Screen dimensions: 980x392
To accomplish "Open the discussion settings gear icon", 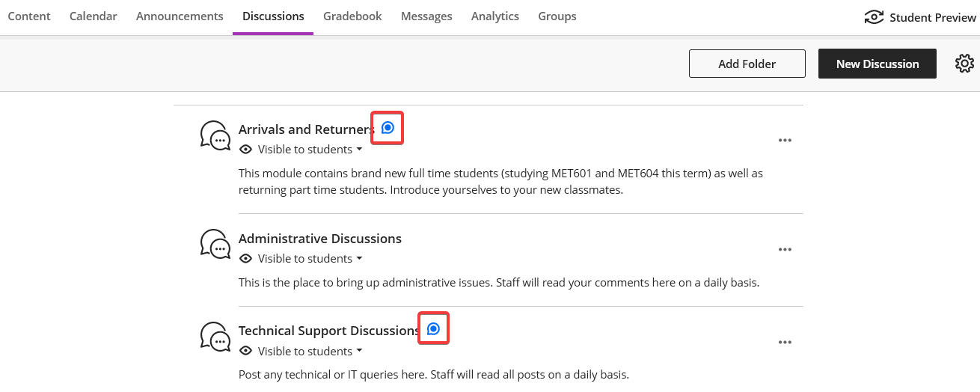I will 964,64.
